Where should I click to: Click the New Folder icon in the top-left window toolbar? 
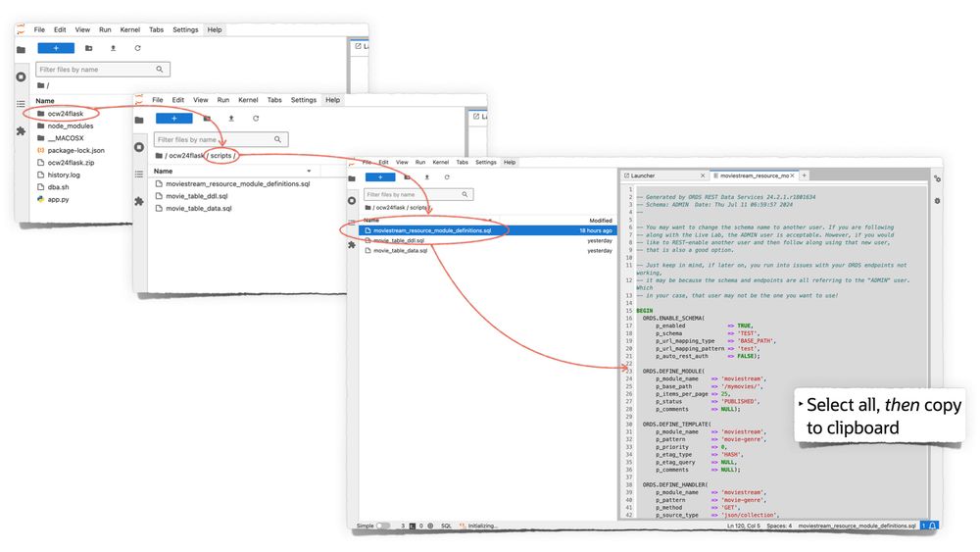[89, 48]
